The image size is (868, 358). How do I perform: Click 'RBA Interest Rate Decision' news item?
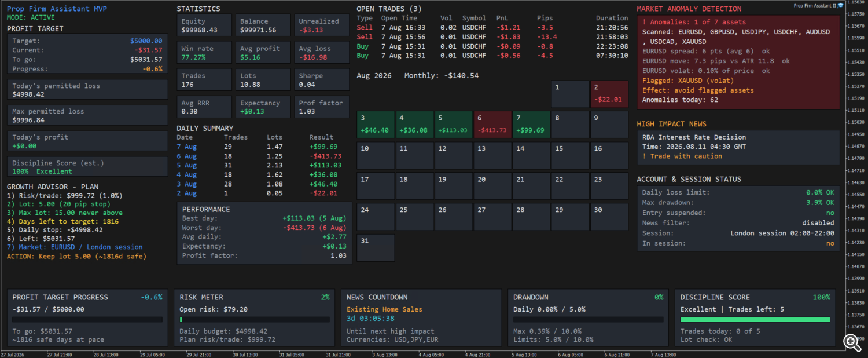pos(694,137)
